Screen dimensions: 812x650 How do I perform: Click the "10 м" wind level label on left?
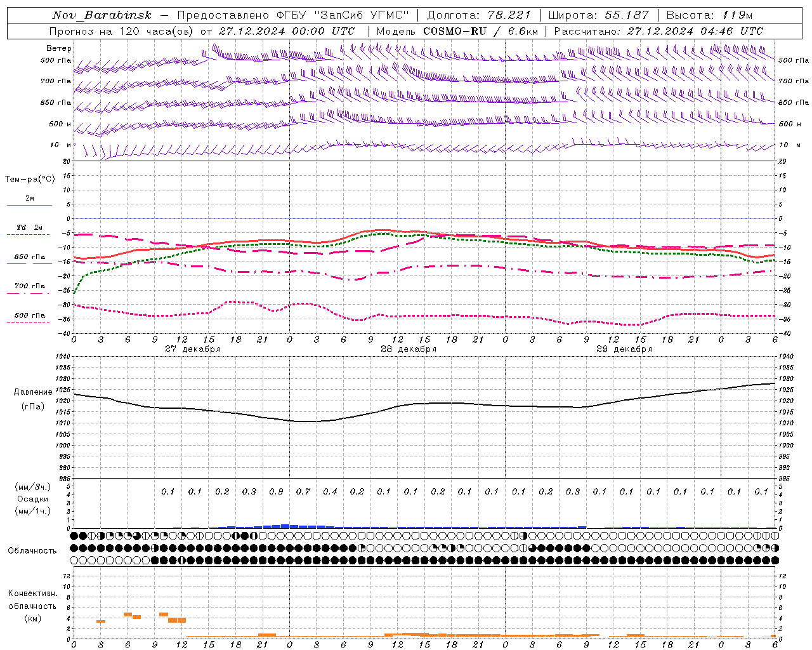coord(61,145)
